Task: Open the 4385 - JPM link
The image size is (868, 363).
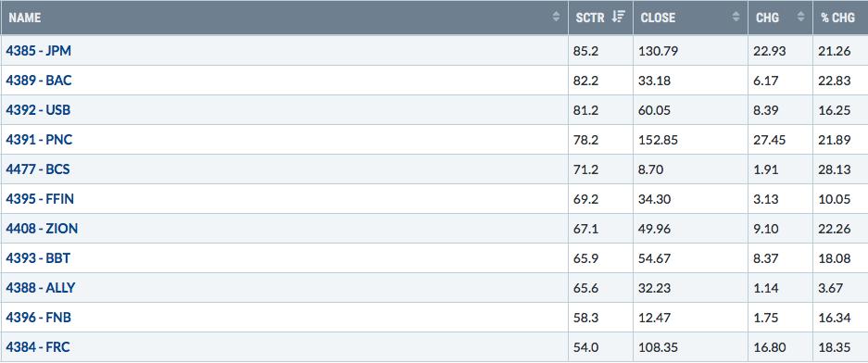Action: tap(39, 51)
